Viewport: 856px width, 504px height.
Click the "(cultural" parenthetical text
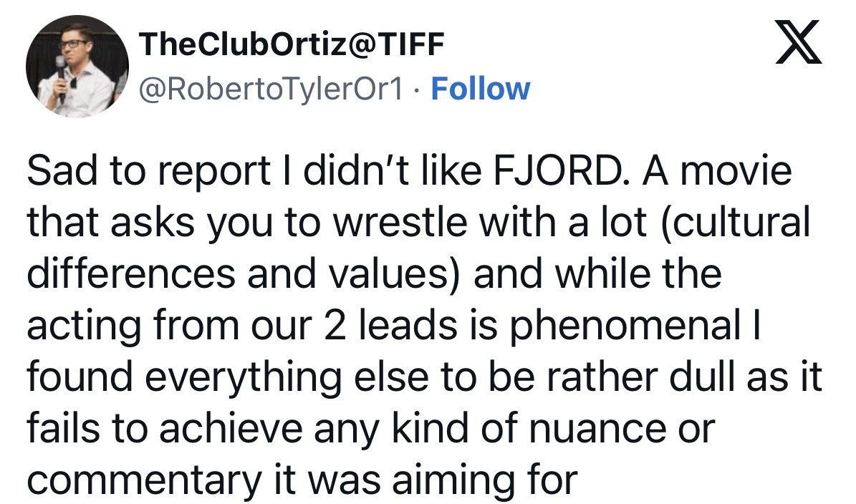click(736, 223)
